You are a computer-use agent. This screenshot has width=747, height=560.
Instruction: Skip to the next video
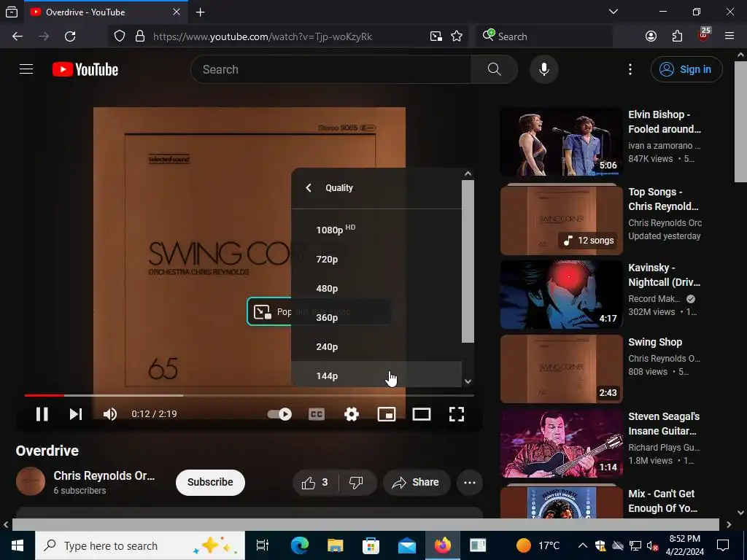(76, 414)
